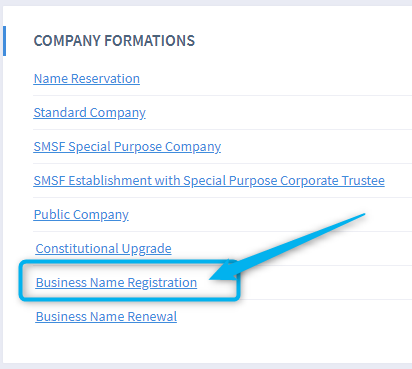Go to the Public Company link
Viewport: 412px width, 369px height.
pyautogui.click(x=81, y=215)
